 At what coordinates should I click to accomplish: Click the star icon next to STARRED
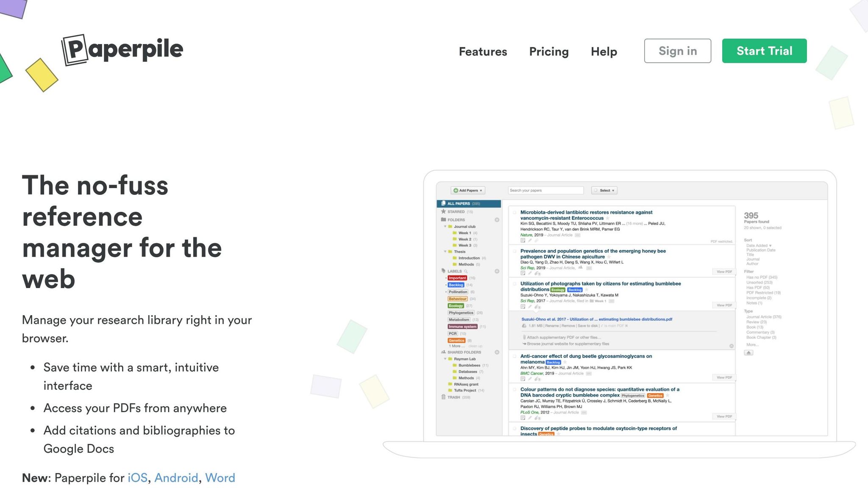[443, 211]
